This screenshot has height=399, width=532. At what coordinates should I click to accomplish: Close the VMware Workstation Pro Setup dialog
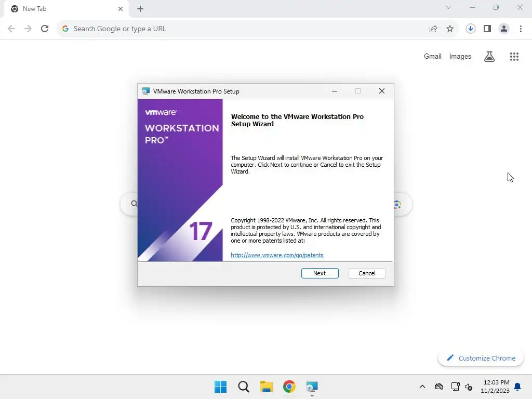(x=382, y=91)
